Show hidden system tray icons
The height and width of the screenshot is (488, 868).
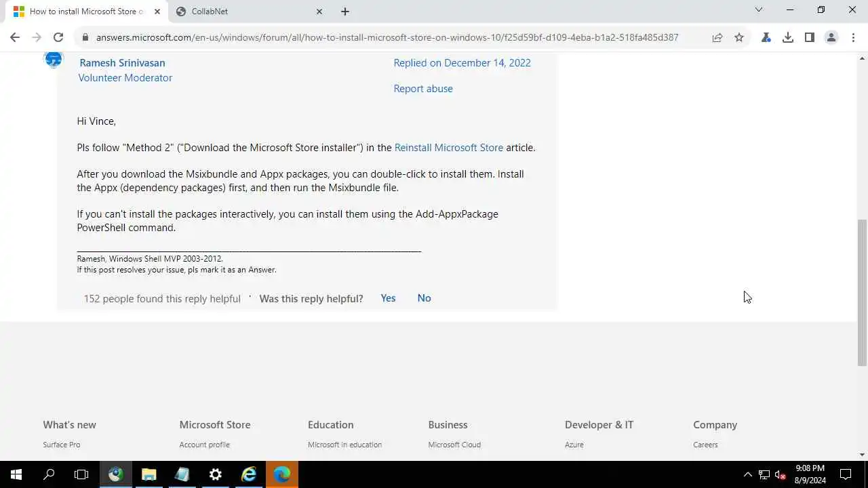pyautogui.click(x=748, y=474)
